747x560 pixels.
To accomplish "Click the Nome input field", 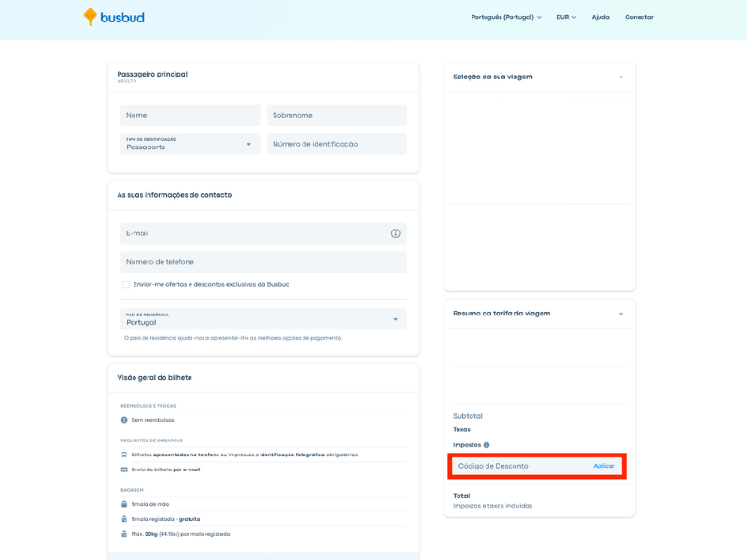I will click(x=190, y=115).
